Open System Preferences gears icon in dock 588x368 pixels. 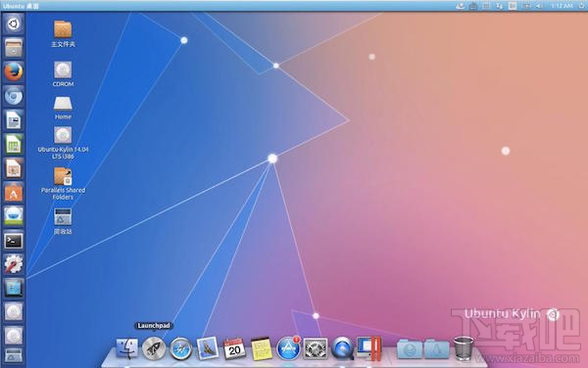click(x=316, y=348)
